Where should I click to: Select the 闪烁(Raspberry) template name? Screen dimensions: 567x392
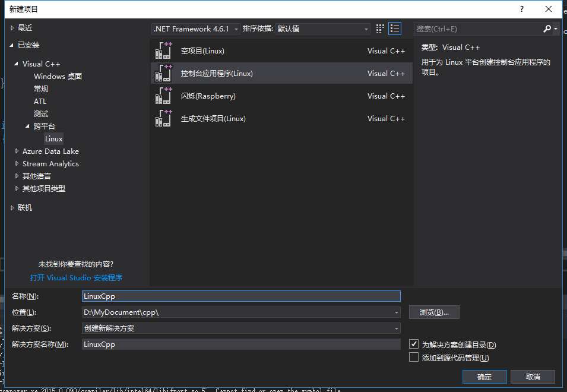point(208,96)
